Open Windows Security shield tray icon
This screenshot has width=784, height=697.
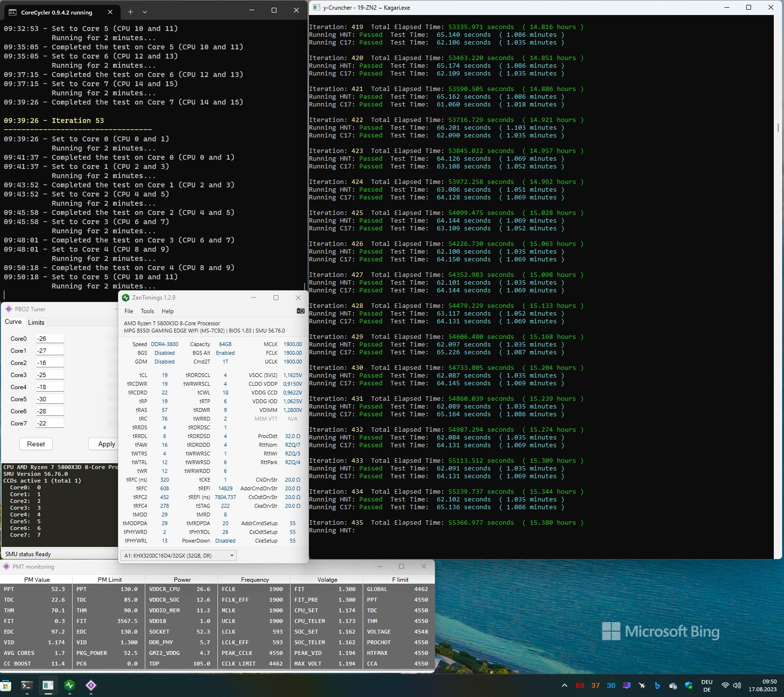click(689, 685)
